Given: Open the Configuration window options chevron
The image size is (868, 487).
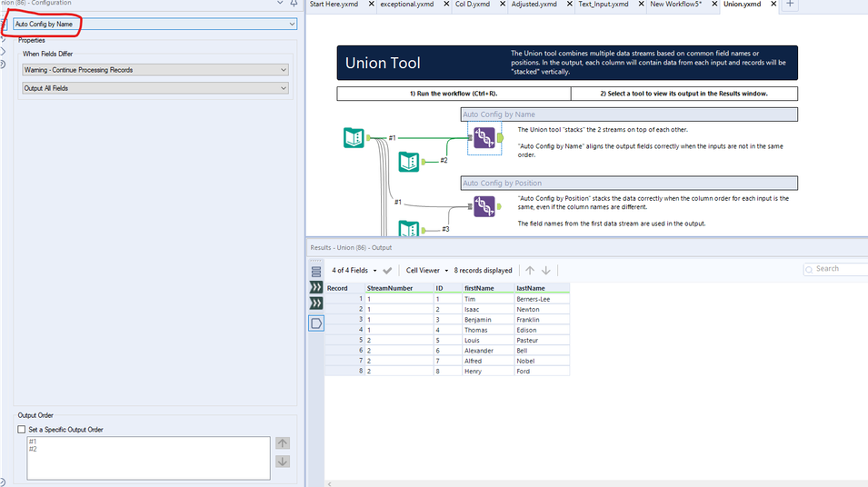Looking at the screenshot, I should pyautogui.click(x=280, y=3).
